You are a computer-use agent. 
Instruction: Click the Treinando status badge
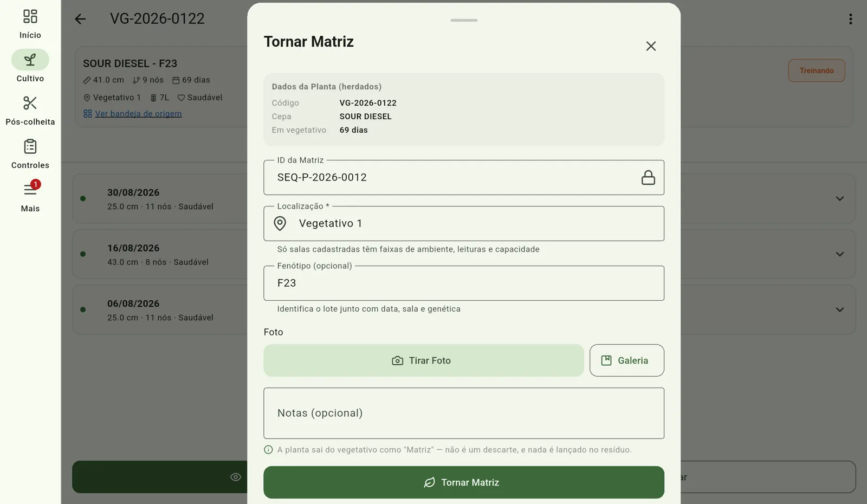pyautogui.click(x=817, y=70)
